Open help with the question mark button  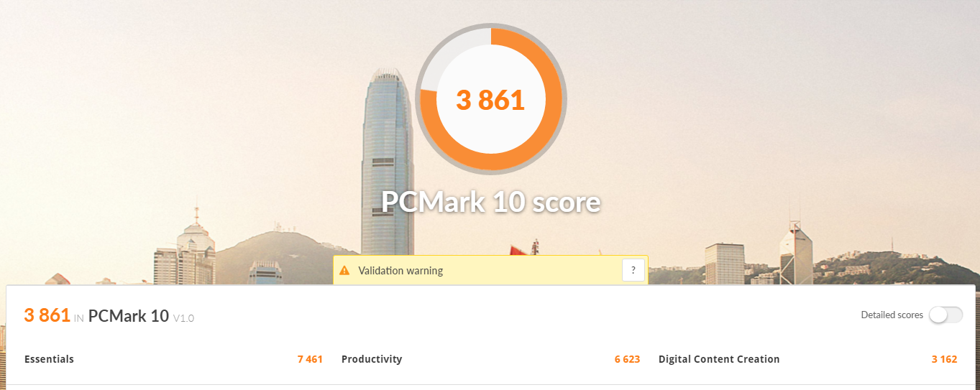point(633,271)
